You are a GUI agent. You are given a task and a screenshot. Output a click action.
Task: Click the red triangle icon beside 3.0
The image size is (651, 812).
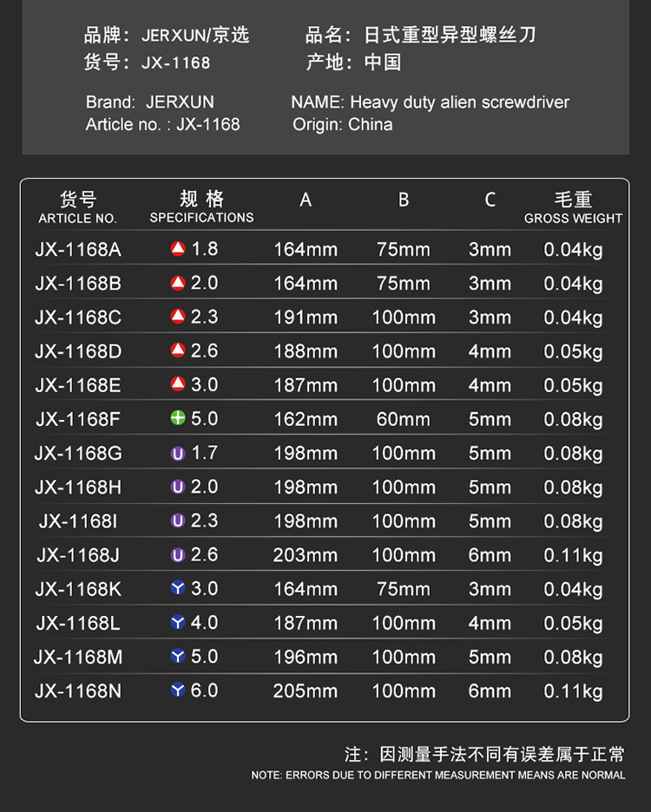pyautogui.click(x=178, y=385)
